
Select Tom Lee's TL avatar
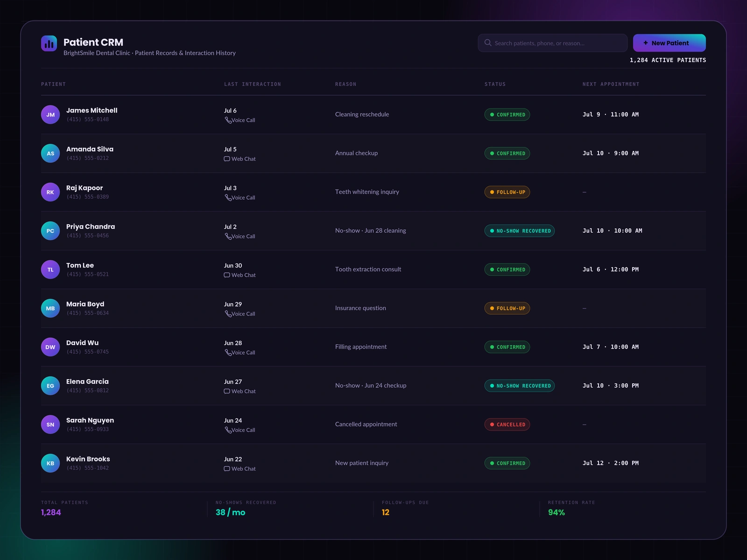50,270
